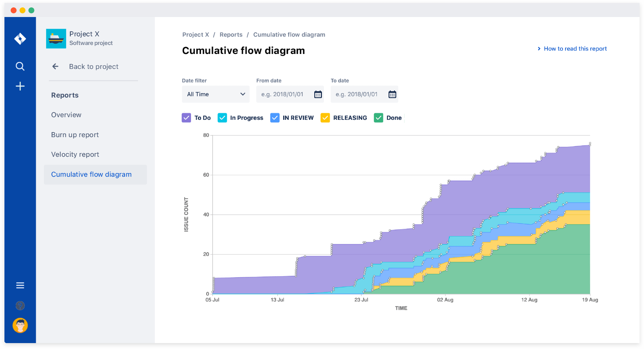Image resolution: width=644 pixels, height=349 pixels.
Task: Click the back arrow beside Back to project
Action: (55, 67)
